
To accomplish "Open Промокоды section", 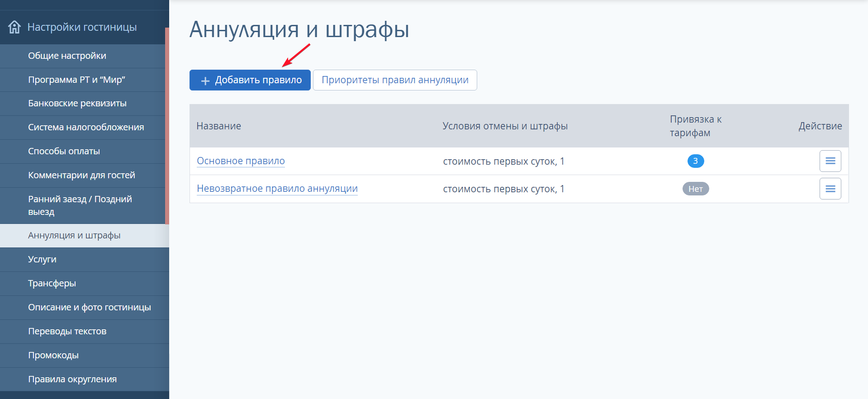I will tap(85, 356).
